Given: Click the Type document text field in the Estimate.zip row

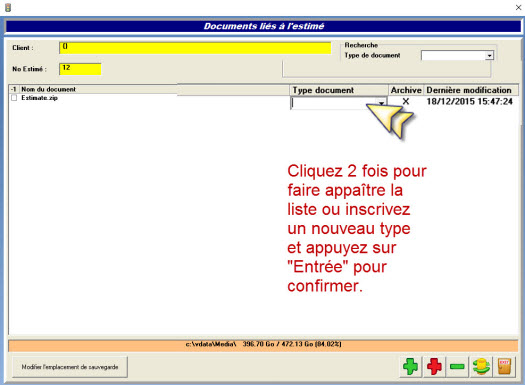Looking at the screenshot, I should [x=333, y=103].
